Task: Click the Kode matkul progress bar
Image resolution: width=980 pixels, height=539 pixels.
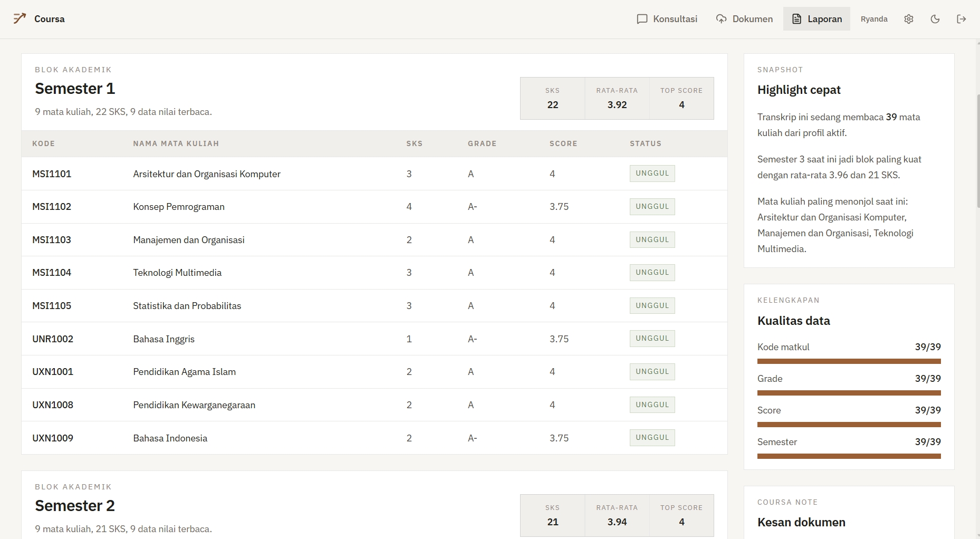Action: tap(849, 361)
